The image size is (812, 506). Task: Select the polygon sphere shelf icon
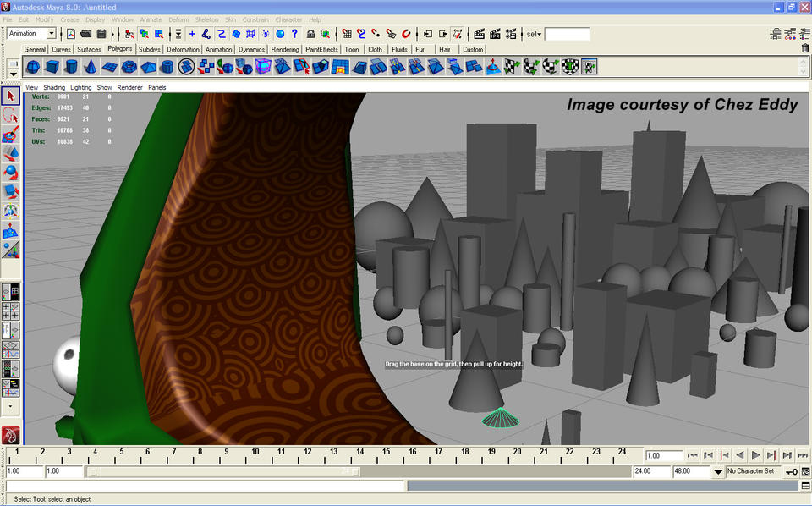32,67
